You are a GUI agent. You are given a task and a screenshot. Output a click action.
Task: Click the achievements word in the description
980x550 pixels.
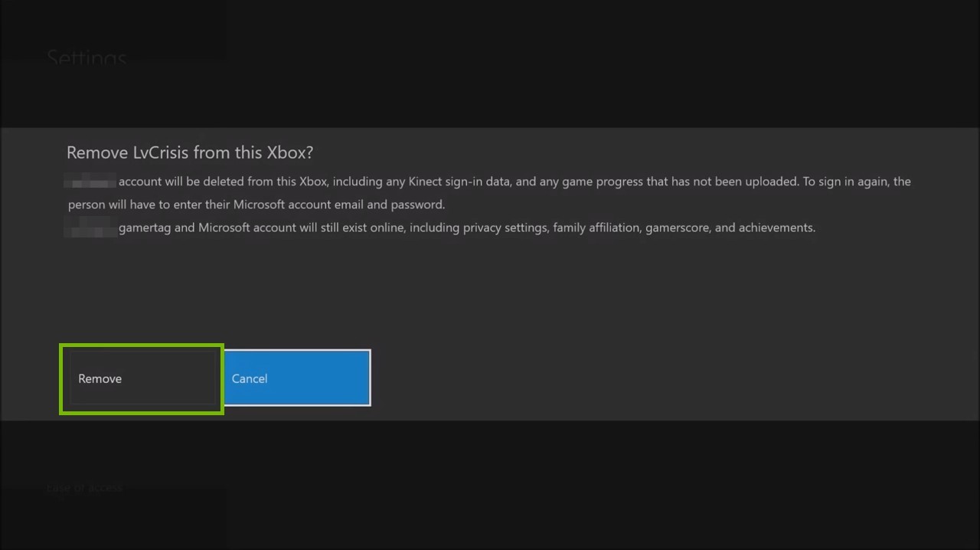tap(775, 228)
